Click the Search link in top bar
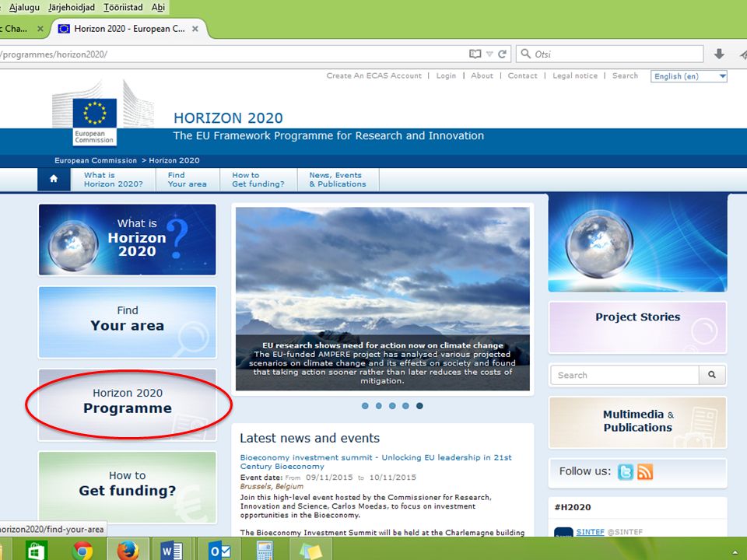 (625, 75)
